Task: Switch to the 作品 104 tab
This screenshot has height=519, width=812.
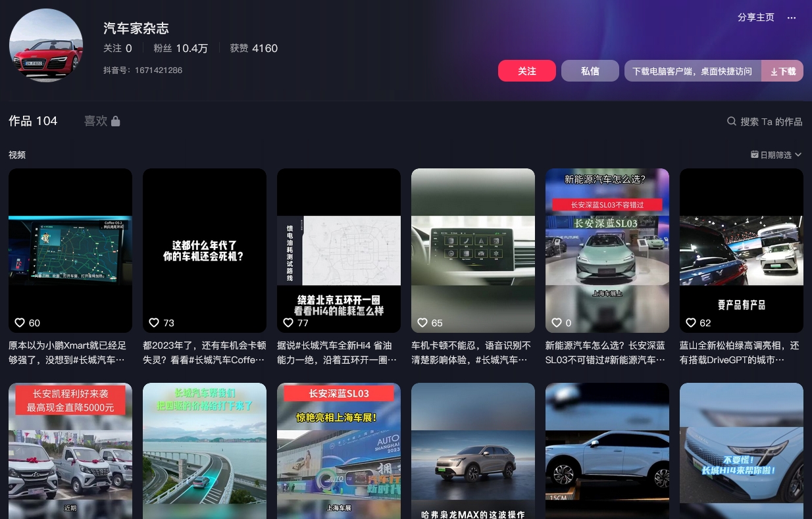Action: pyautogui.click(x=33, y=121)
